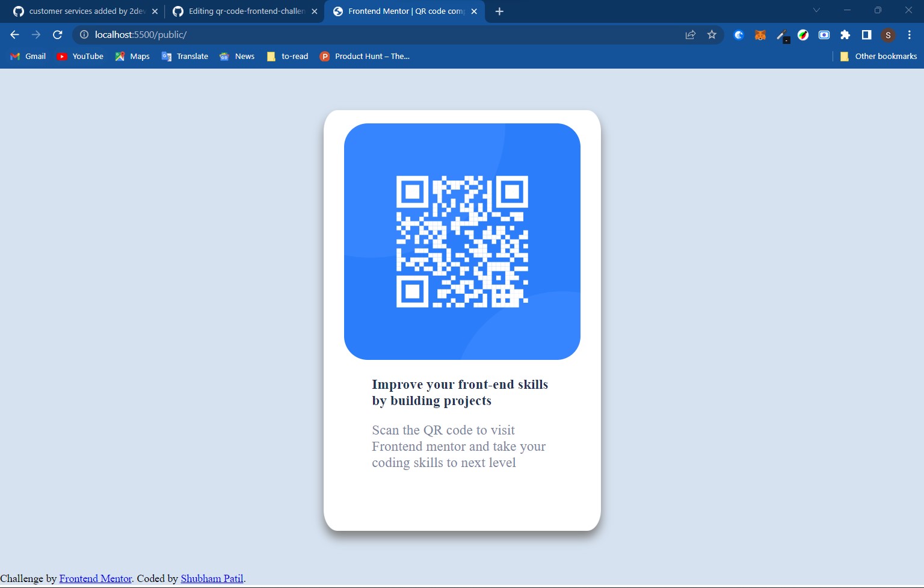Open the Gmail bookmark
924x588 pixels.
28,56
